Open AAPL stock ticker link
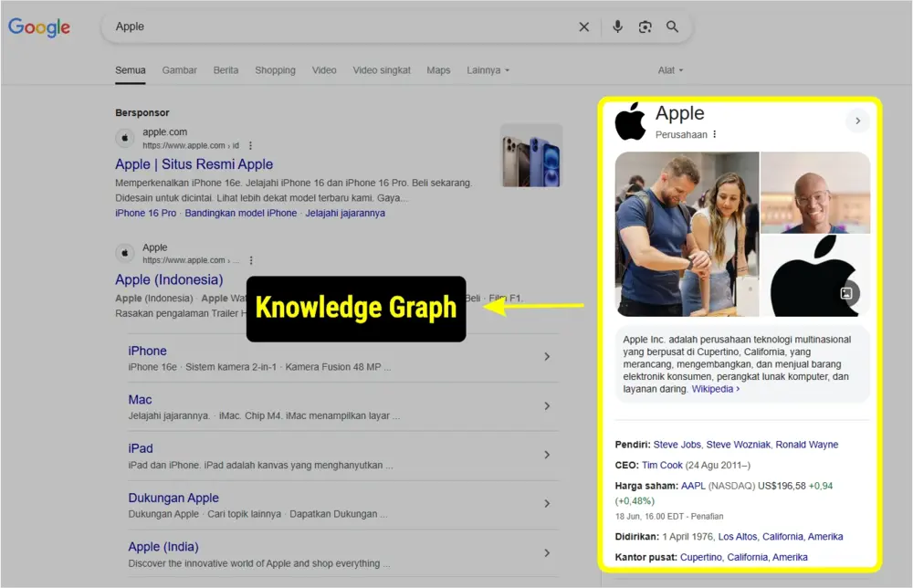 tap(693, 486)
